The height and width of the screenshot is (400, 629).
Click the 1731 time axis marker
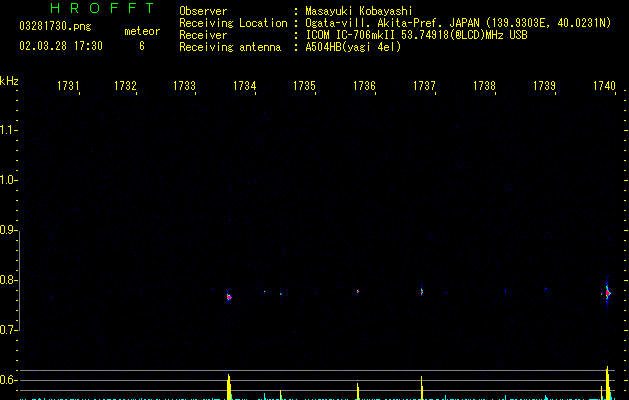point(68,86)
